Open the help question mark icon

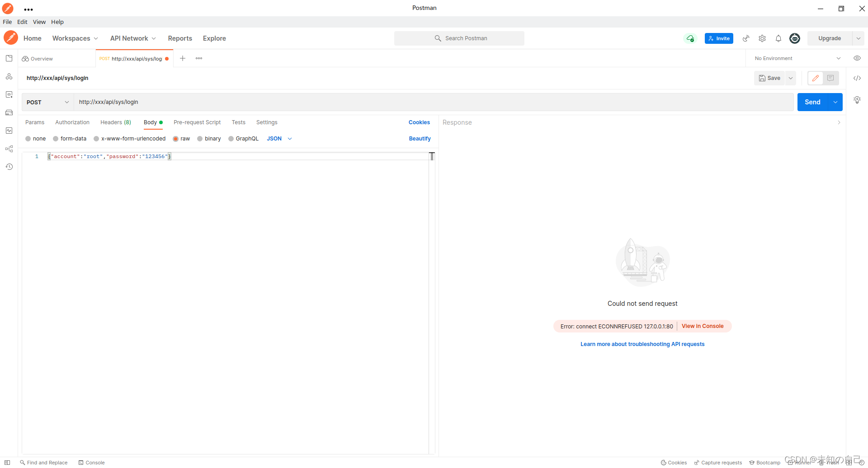[x=861, y=463]
